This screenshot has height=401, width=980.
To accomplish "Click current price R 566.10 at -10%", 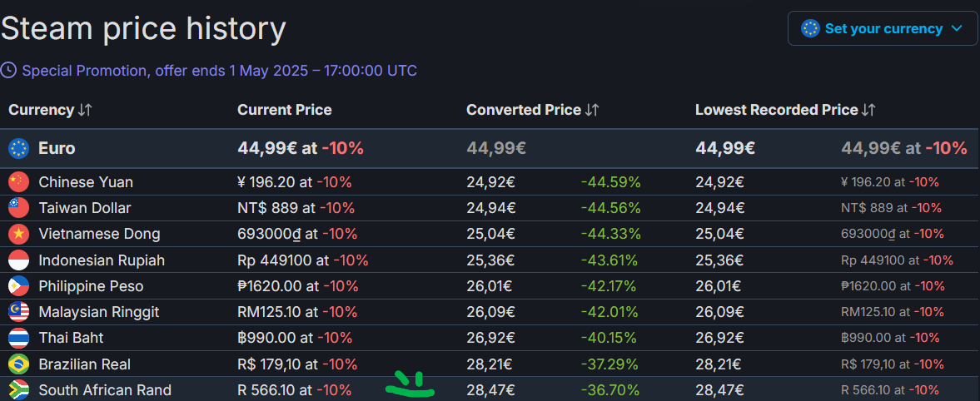I will (x=295, y=390).
